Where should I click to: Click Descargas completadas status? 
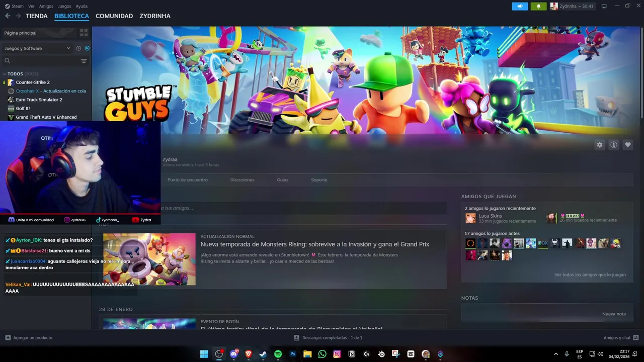click(x=332, y=338)
